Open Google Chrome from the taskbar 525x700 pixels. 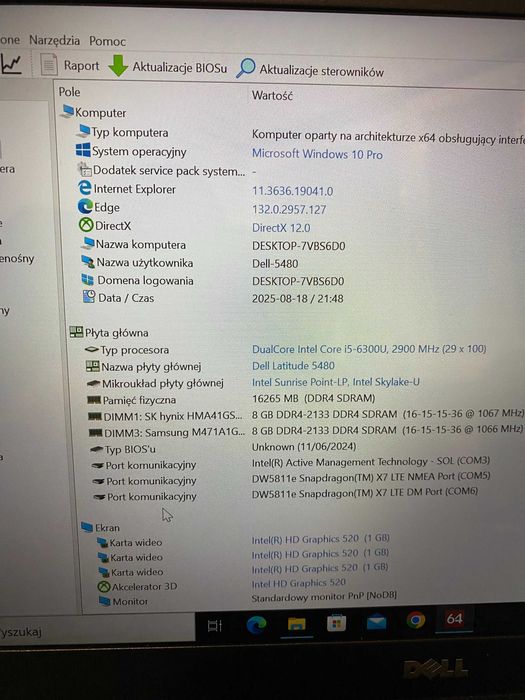[416, 620]
